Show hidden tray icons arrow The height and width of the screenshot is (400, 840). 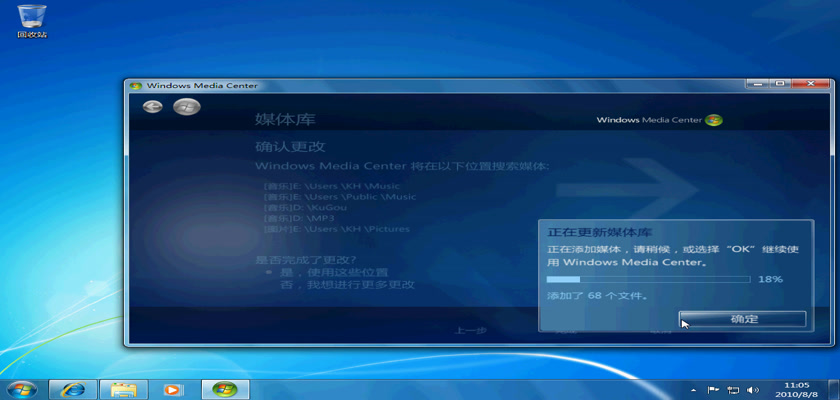pyautogui.click(x=694, y=389)
